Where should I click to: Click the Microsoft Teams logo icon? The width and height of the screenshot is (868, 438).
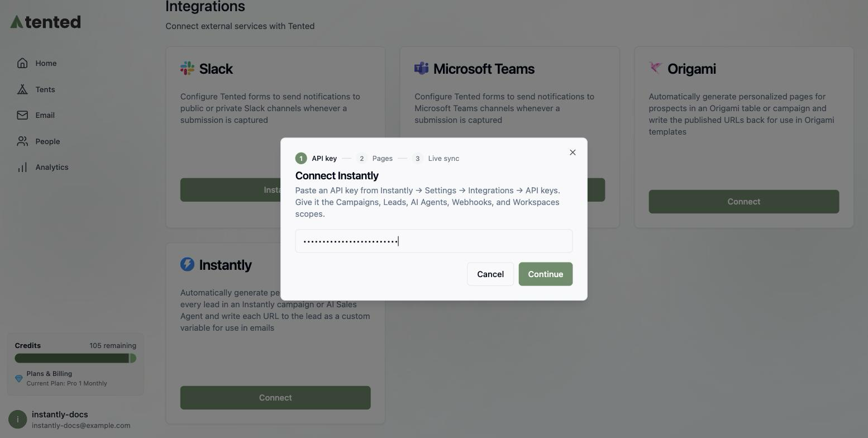click(x=421, y=68)
